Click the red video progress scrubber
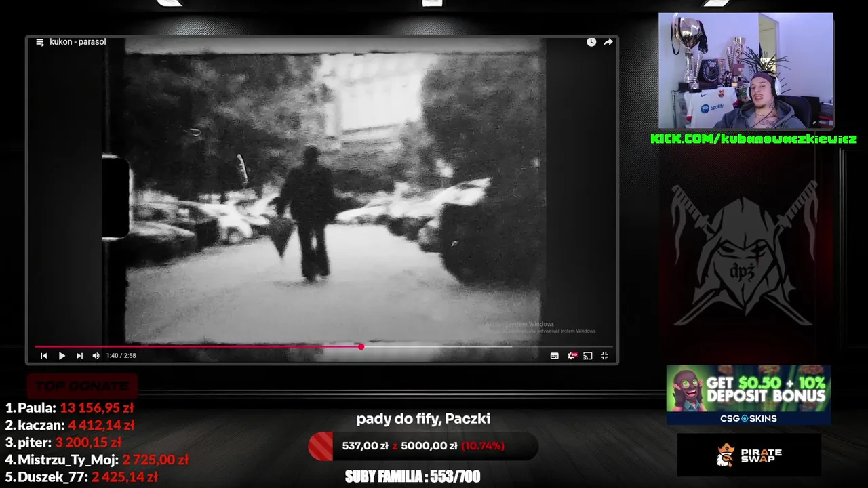This screenshot has width=868, height=488. point(361,346)
